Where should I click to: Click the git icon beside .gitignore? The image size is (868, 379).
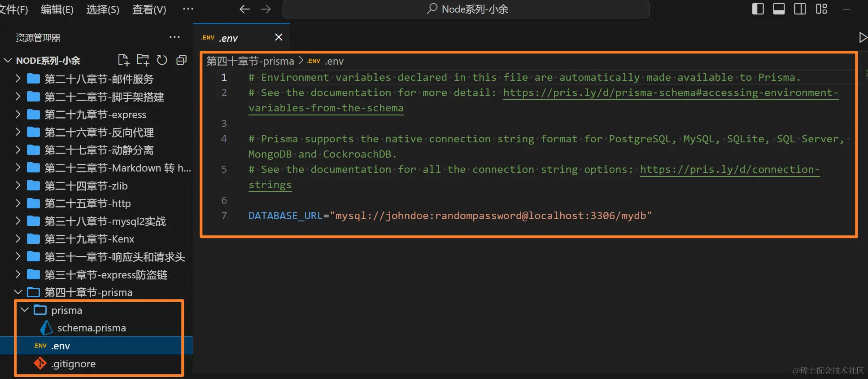[40, 363]
